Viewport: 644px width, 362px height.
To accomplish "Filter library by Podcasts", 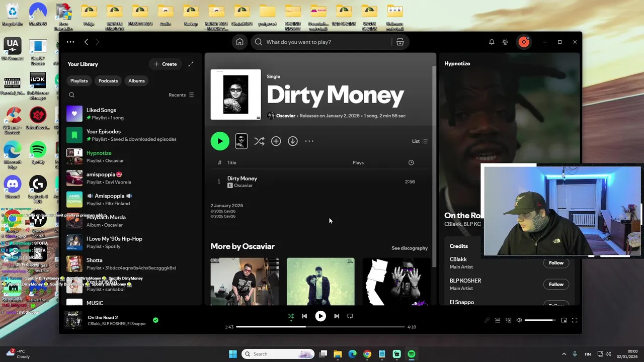I will pyautogui.click(x=108, y=80).
